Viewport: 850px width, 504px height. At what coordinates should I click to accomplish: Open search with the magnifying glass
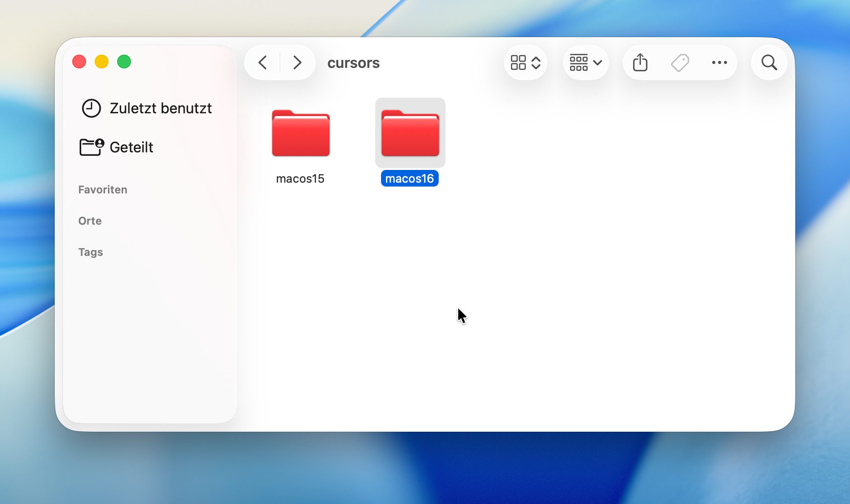point(769,63)
